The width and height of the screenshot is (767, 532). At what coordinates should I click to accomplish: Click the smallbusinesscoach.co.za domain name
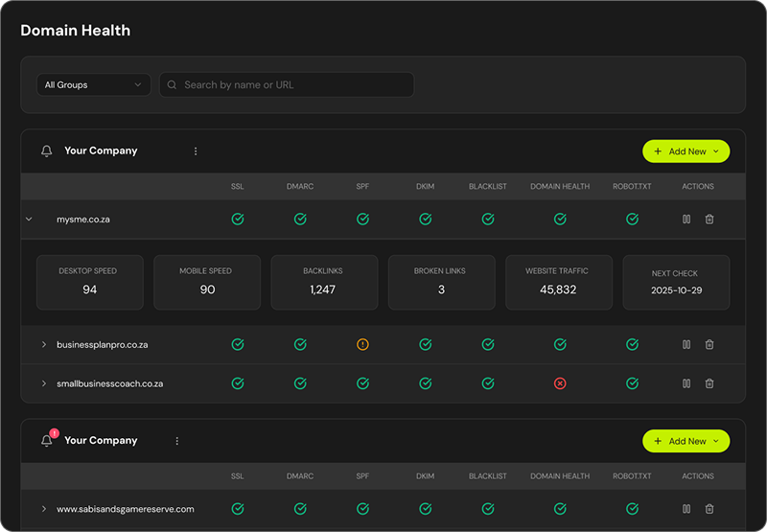pyautogui.click(x=110, y=383)
